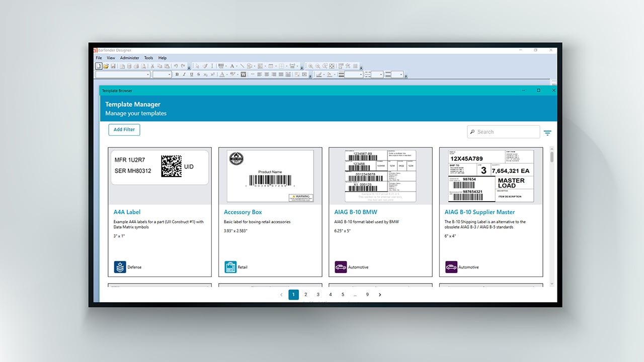Expand the dash style dropdown
Image resolution: width=644 pixels, height=362 pixels.
click(x=380, y=74)
